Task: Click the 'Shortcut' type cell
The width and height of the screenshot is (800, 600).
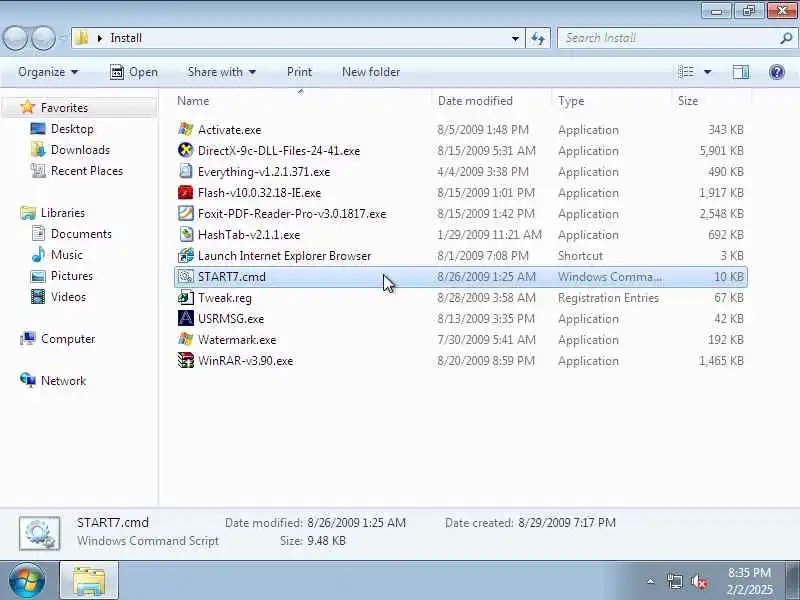Action: (580, 256)
